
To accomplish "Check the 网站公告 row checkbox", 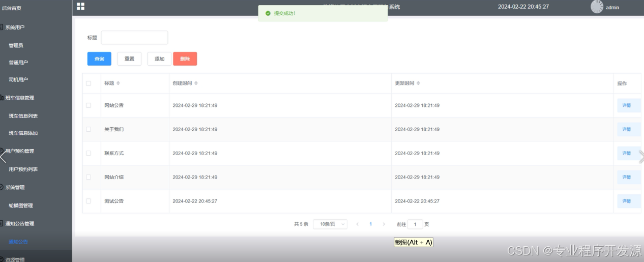I will tap(89, 105).
